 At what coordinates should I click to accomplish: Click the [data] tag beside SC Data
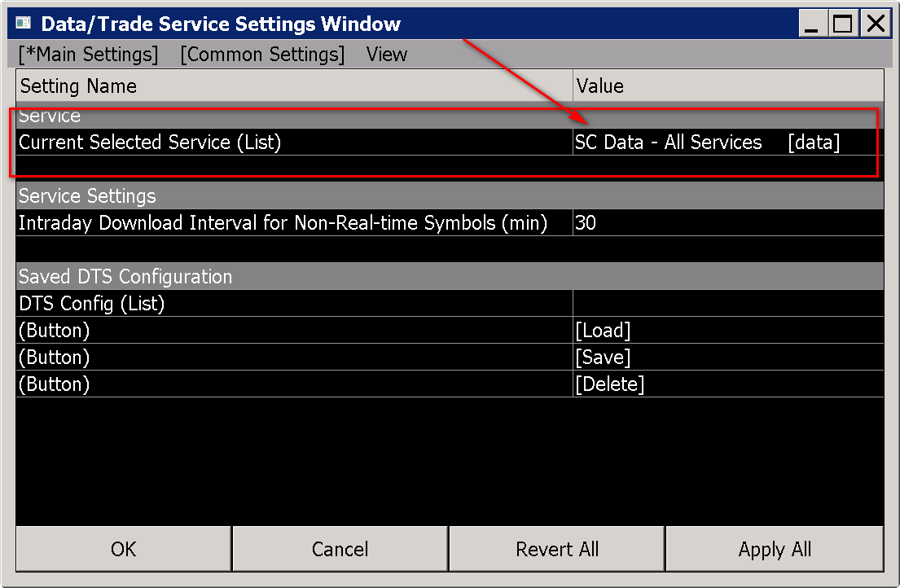(x=814, y=143)
